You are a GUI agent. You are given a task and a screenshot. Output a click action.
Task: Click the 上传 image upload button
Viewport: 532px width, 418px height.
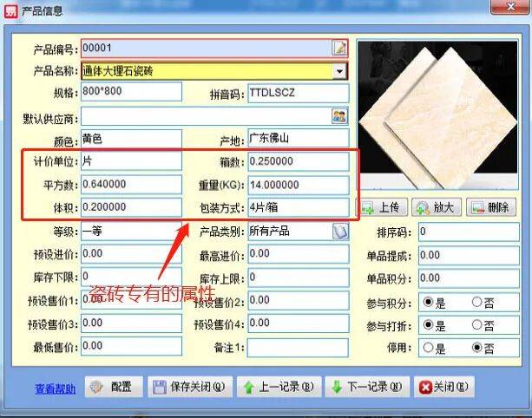coord(380,208)
